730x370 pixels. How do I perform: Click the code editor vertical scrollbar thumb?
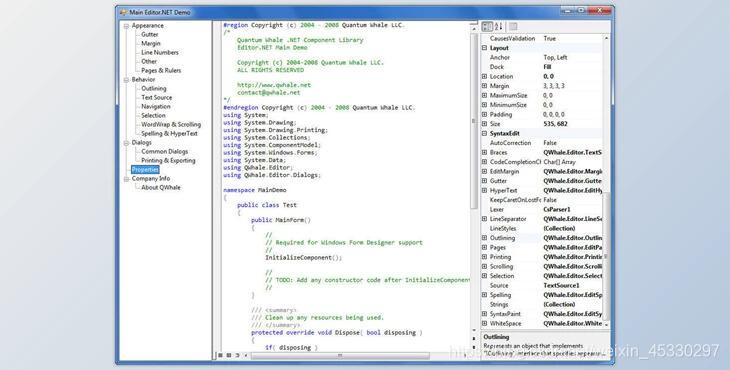tap(474, 121)
